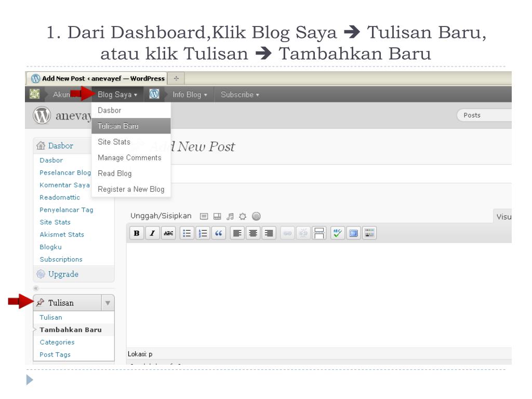532x399 pixels.
Task: Open Readomattic link
Action: 60,197
